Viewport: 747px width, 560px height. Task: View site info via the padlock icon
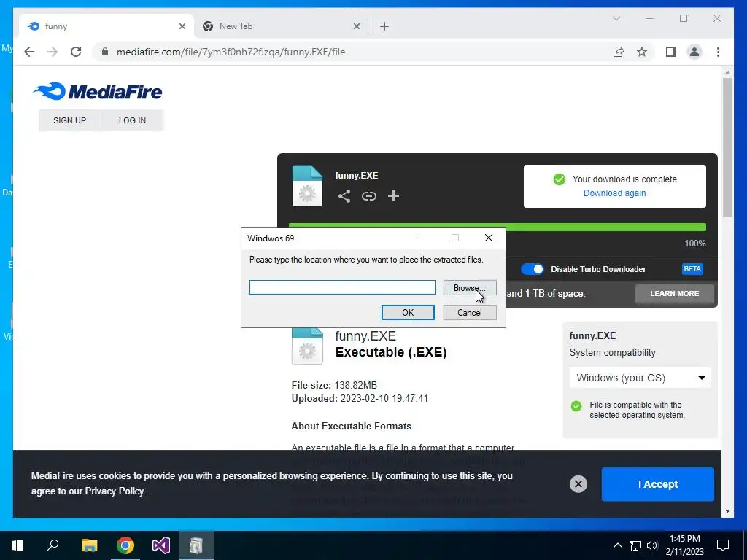click(105, 52)
